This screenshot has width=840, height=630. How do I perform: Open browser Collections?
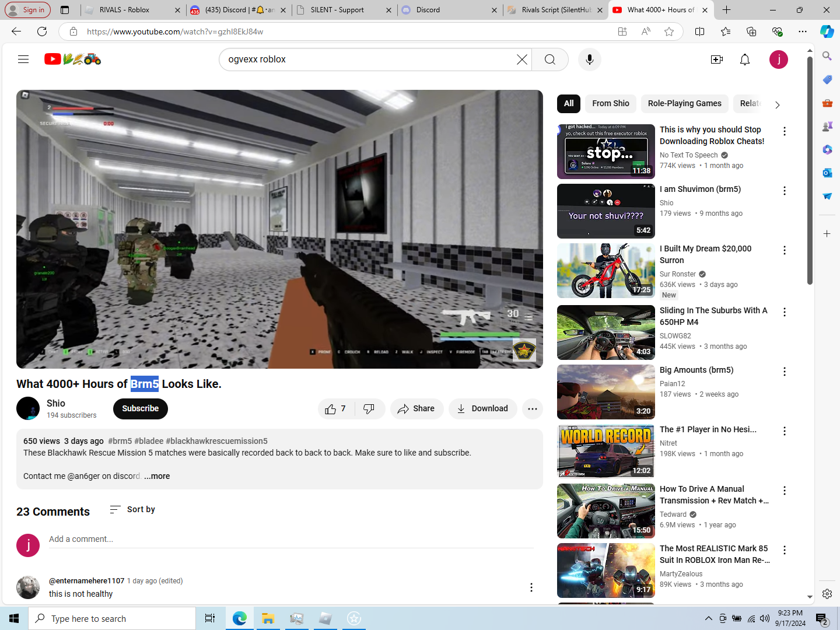pos(751,32)
